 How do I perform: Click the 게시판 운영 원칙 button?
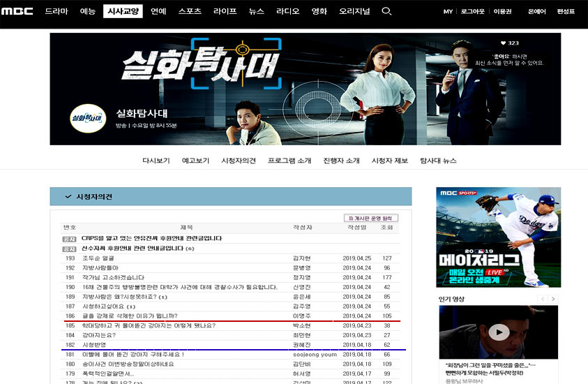point(370,218)
